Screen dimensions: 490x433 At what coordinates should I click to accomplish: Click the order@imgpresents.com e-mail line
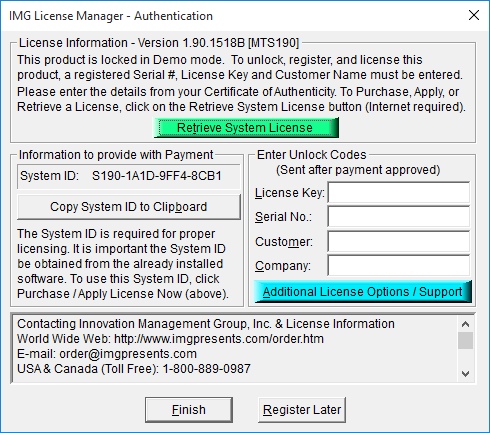107,354
